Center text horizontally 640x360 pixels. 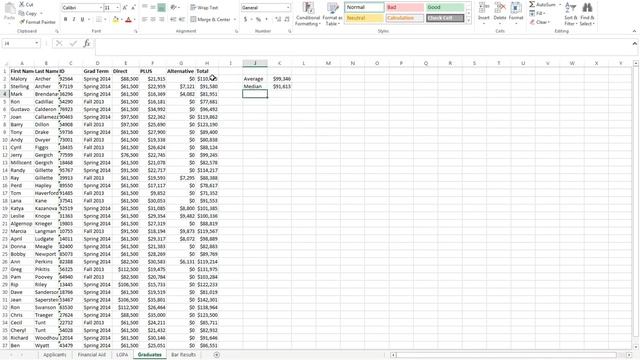point(153,19)
